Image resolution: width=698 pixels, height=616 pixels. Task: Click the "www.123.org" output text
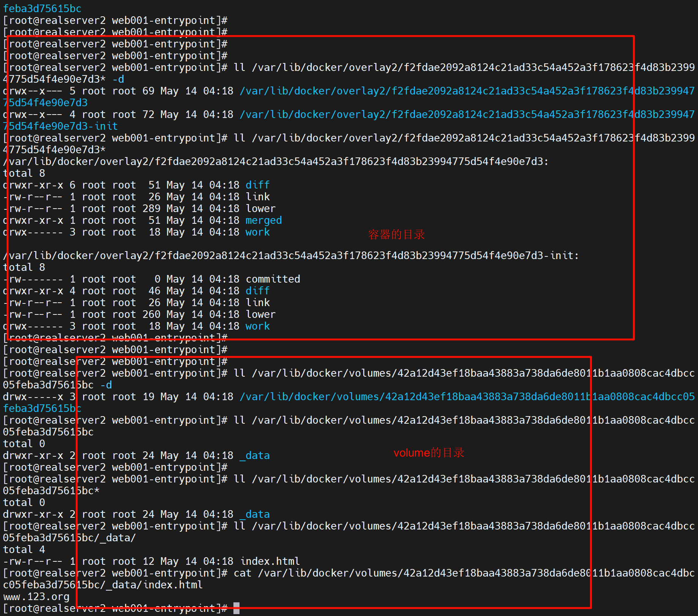(x=36, y=597)
